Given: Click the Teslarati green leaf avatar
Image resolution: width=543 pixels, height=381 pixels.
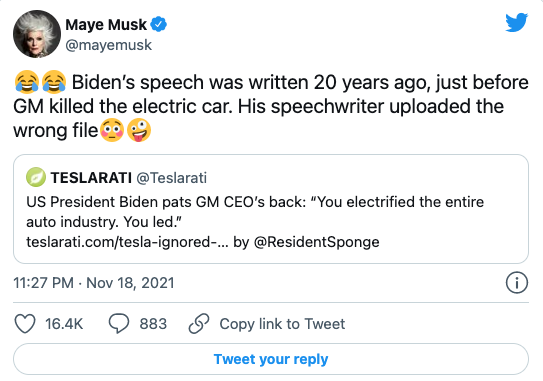Looking at the screenshot, I should point(36,177).
